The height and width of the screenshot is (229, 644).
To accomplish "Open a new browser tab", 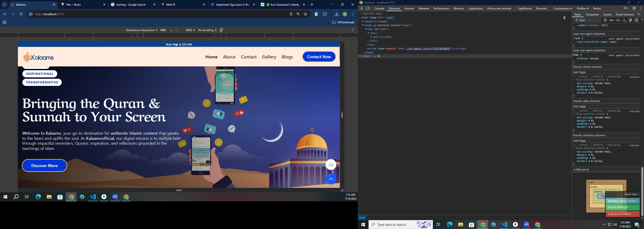I will [x=312, y=4].
